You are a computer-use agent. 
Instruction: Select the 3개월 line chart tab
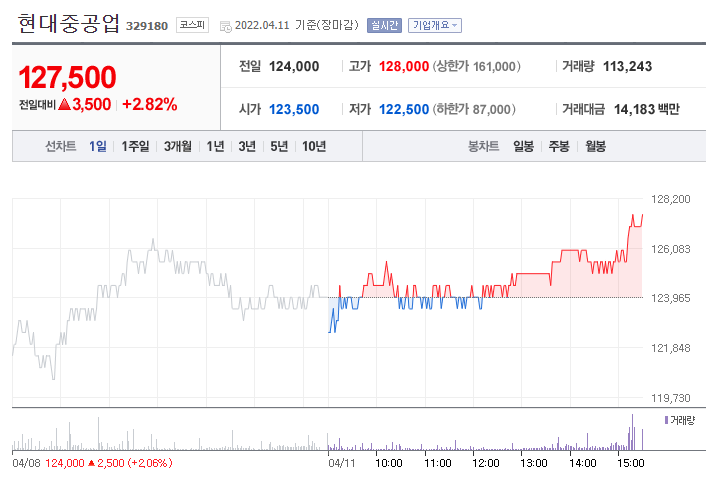coord(178,146)
